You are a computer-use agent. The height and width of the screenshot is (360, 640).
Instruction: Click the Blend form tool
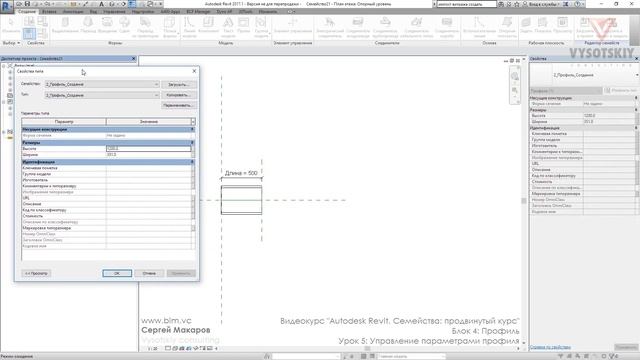tap(88, 25)
